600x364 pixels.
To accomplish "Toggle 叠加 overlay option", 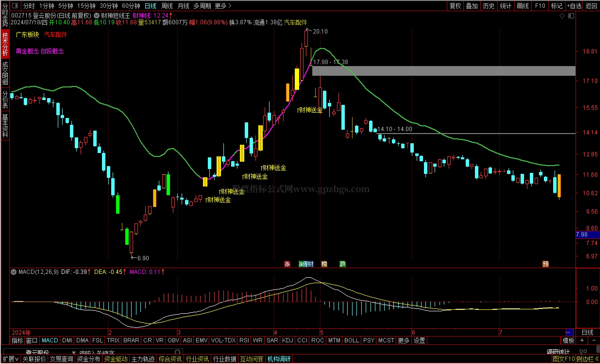I will coord(472,6).
